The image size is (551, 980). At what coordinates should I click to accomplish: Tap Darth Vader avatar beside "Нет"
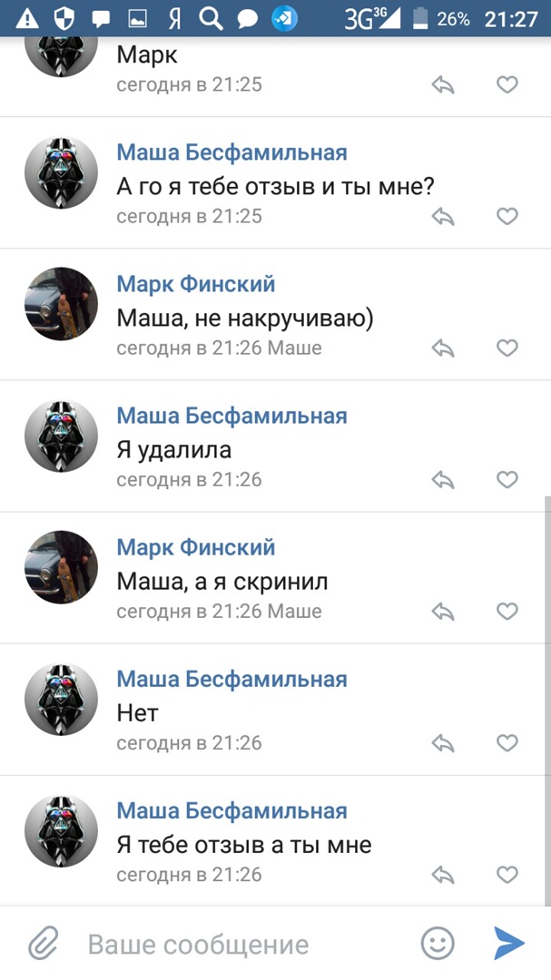point(61,699)
